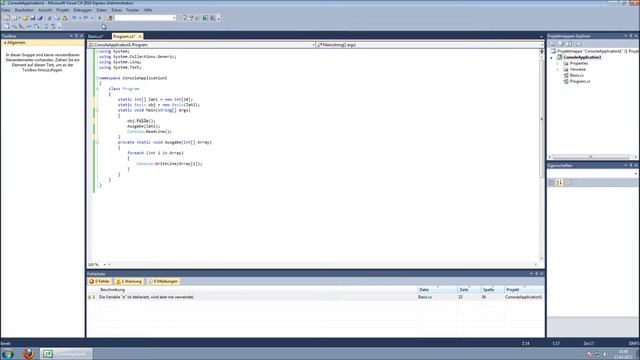Open the Ansicht menu
The height and width of the screenshot is (360, 640).
tap(45, 10)
